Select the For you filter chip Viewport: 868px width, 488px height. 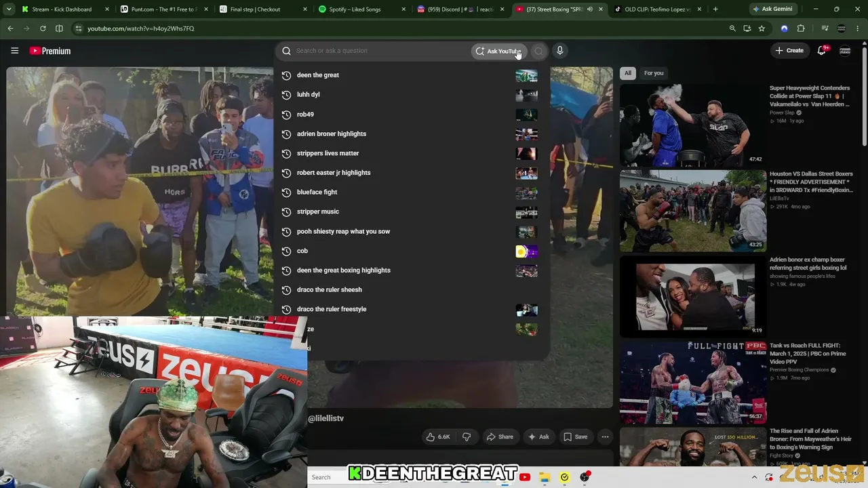654,73
